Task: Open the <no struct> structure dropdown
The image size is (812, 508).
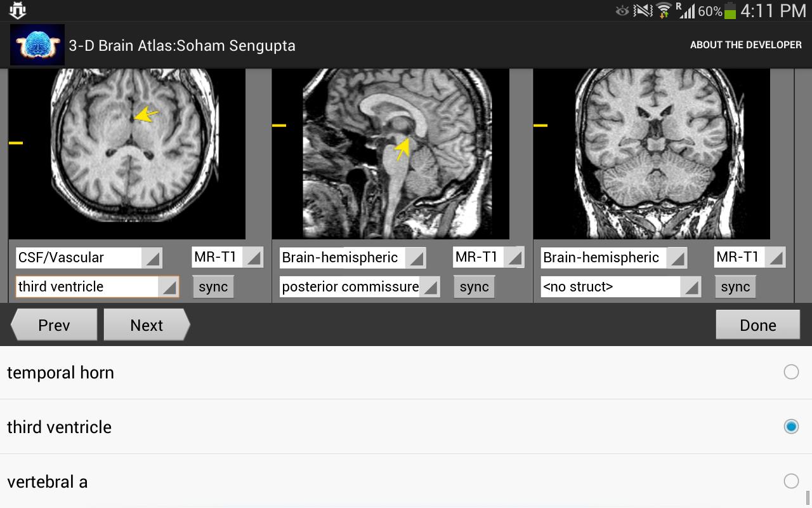Action: [621, 287]
